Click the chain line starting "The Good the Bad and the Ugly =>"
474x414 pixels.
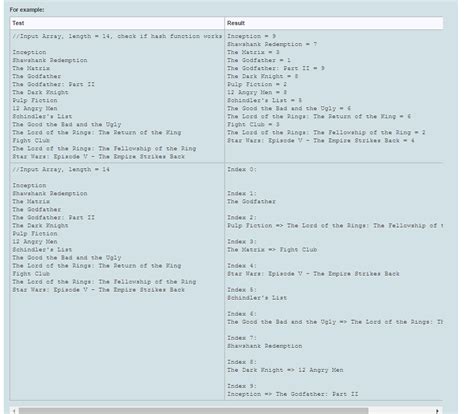[335, 322]
